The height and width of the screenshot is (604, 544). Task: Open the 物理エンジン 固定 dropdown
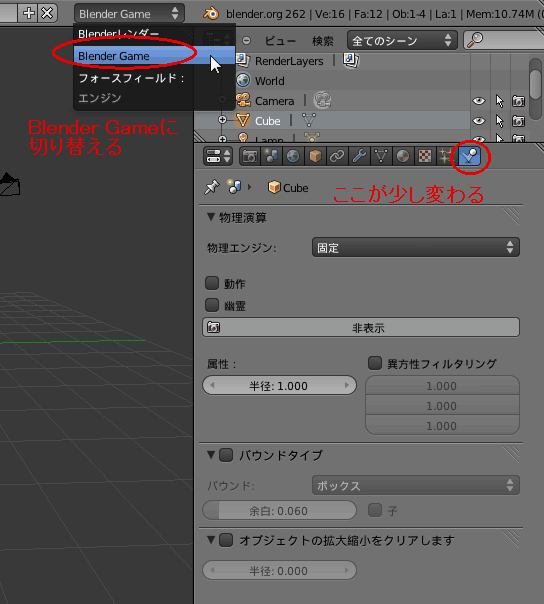[416, 247]
